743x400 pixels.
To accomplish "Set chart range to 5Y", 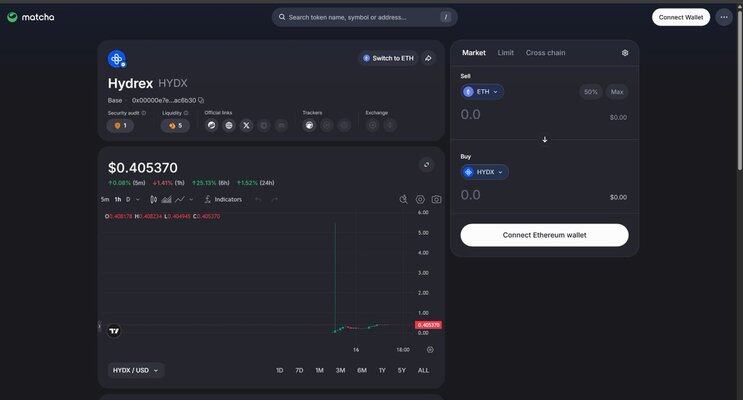I will point(402,370).
